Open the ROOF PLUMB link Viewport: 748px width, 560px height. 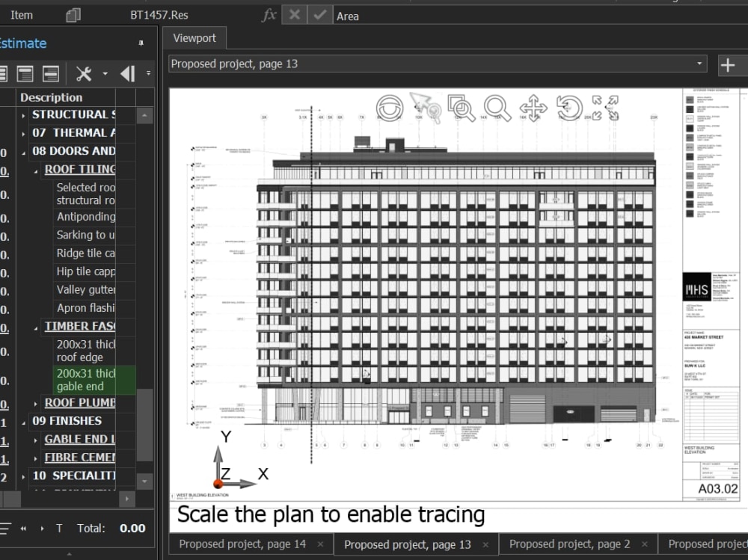pyautogui.click(x=80, y=402)
